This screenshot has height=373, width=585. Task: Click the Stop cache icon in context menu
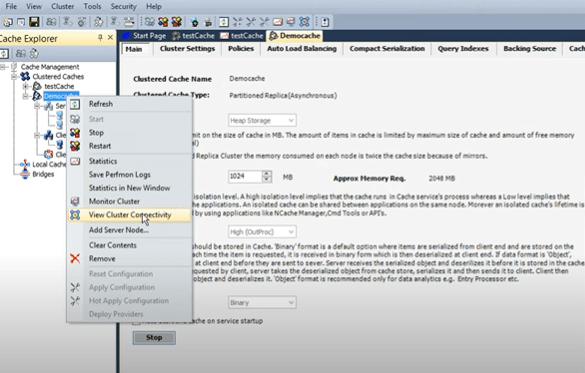click(75, 133)
